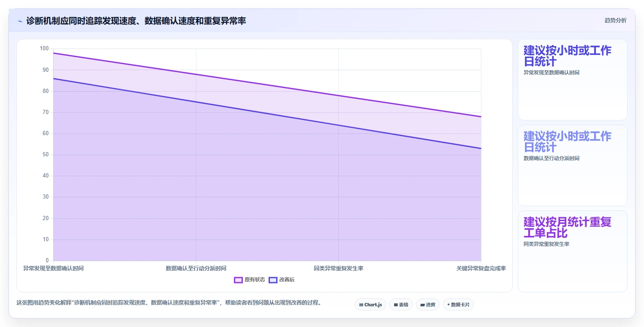The image size is (644, 327).
Task: Click the trend icon beside the header title
Action: pyautogui.click(x=20, y=21)
